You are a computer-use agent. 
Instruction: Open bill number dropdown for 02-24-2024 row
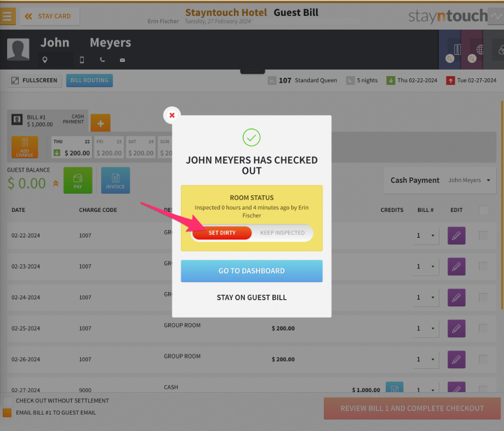click(x=426, y=297)
